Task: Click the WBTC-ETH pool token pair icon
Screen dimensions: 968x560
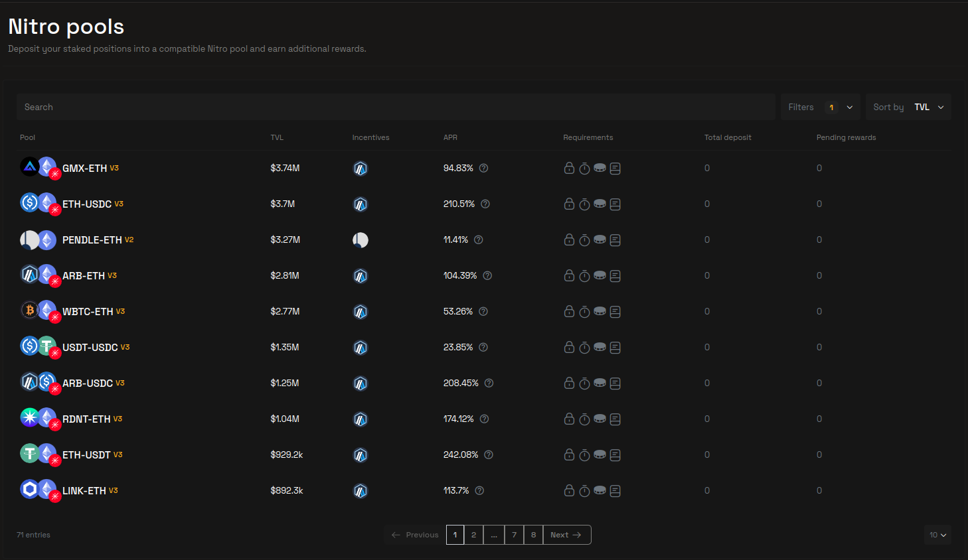Action: click(40, 311)
